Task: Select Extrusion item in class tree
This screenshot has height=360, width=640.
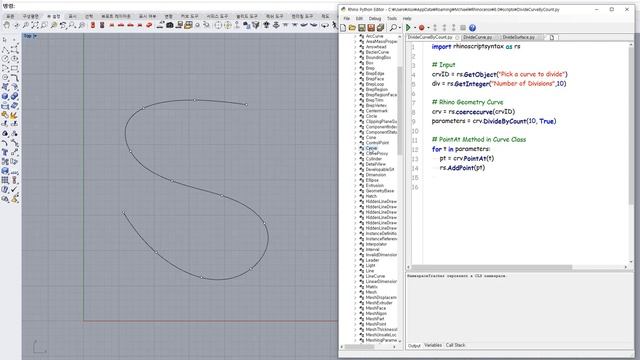Action: (x=375, y=185)
